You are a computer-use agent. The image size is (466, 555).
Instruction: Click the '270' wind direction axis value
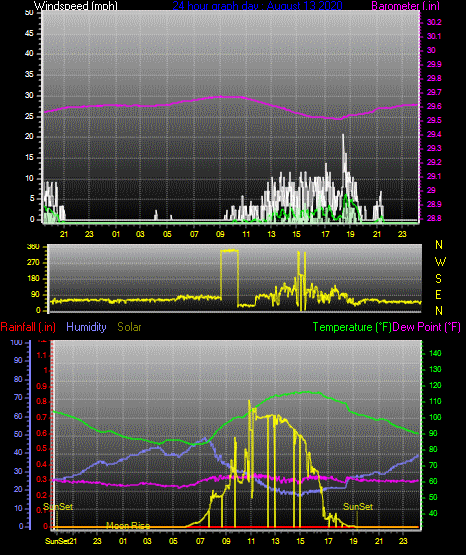point(33,263)
